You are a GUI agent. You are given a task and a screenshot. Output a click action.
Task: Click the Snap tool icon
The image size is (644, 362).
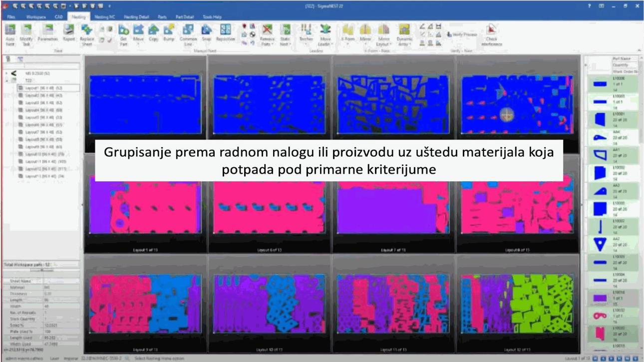(206, 32)
